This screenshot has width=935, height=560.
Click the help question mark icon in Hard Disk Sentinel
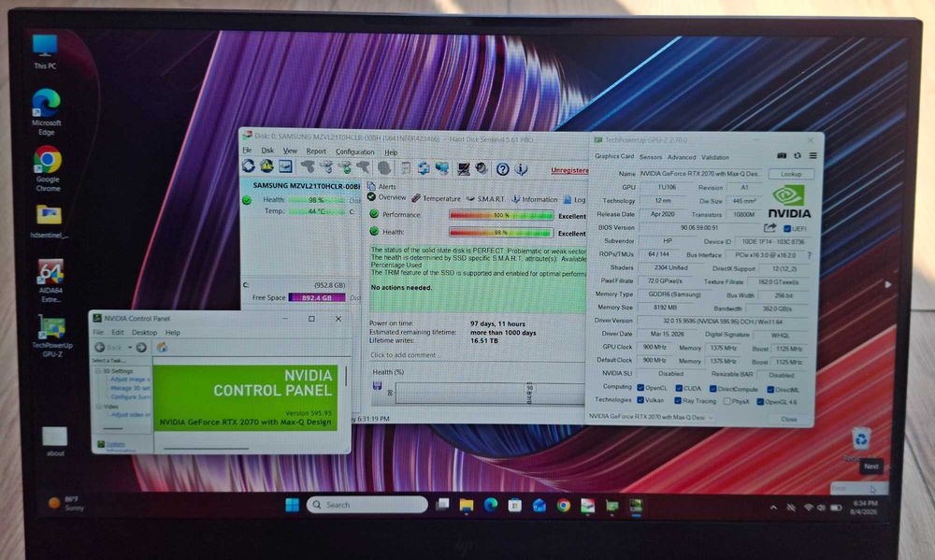tap(503, 169)
